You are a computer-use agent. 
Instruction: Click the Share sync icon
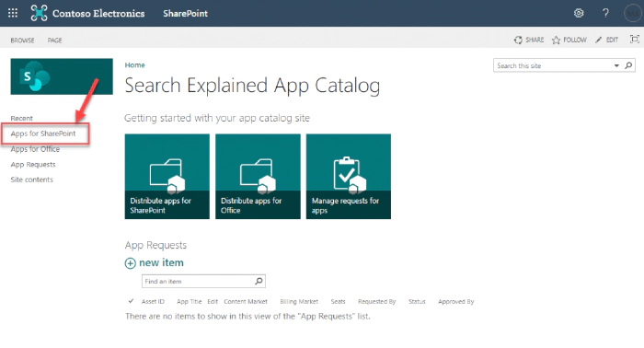coord(518,40)
